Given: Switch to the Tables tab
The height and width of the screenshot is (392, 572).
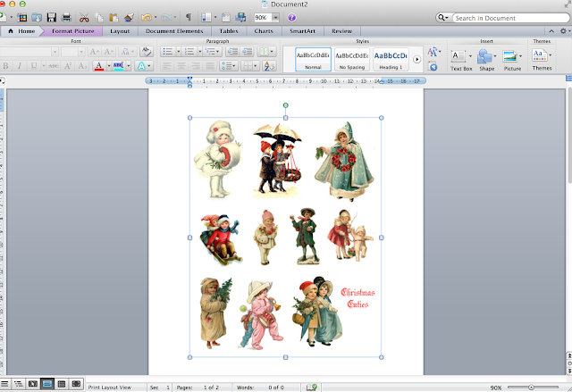Looking at the screenshot, I should [x=229, y=31].
